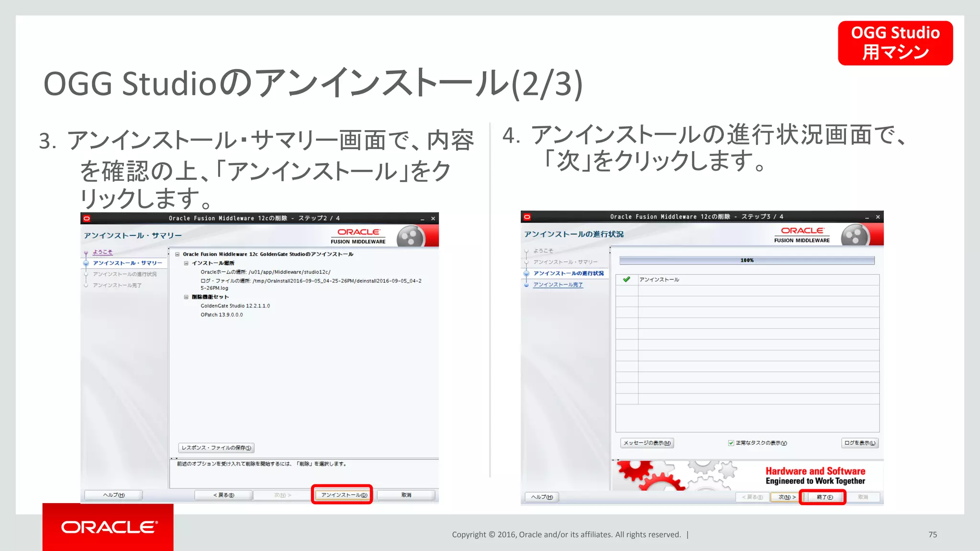Click GoldenGate Studio 12.2.1.1.0 entry
Viewport: 980px width, 551px height.
pyautogui.click(x=235, y=306)
